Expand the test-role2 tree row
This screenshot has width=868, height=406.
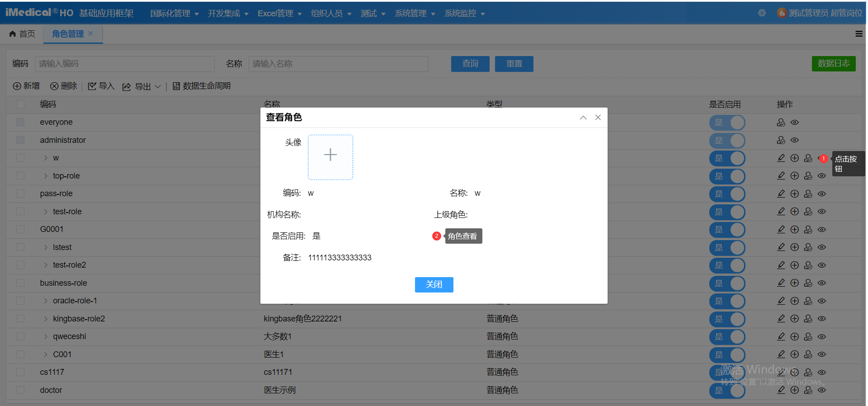(46, 265)
